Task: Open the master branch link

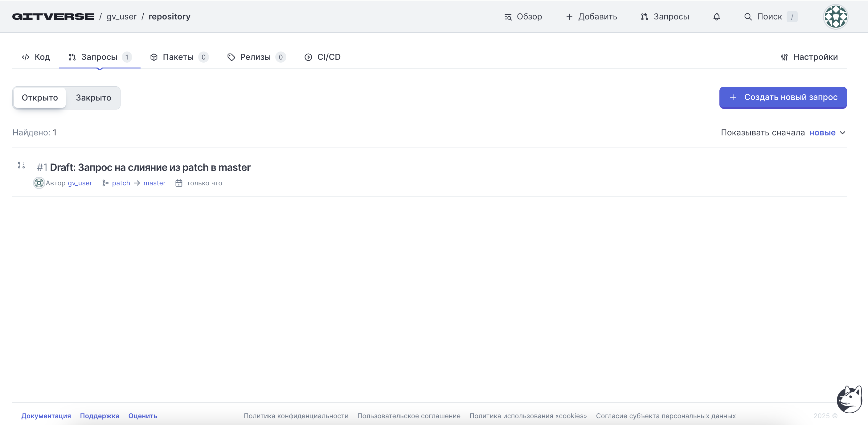Action: pyautogui.click(x=154, y=183)
